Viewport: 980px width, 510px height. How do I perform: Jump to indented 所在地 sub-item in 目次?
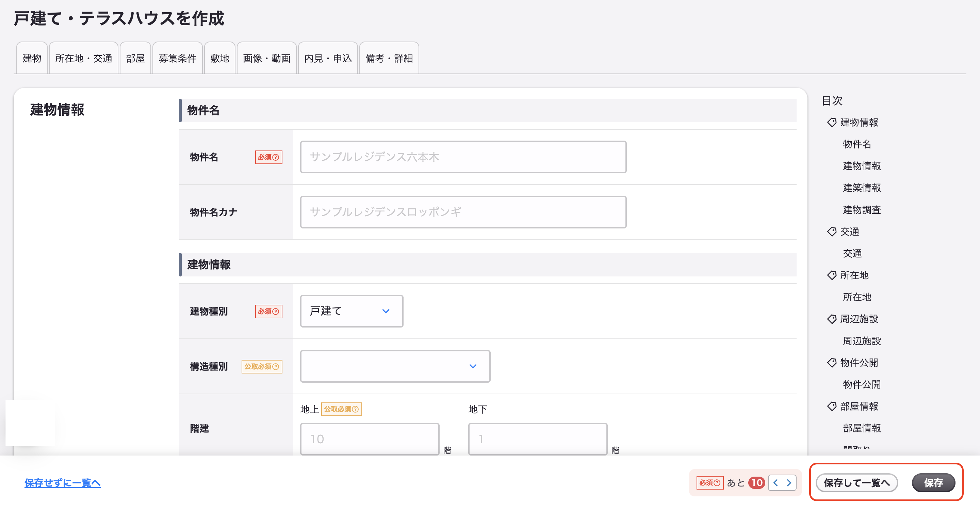pos(857,297)
